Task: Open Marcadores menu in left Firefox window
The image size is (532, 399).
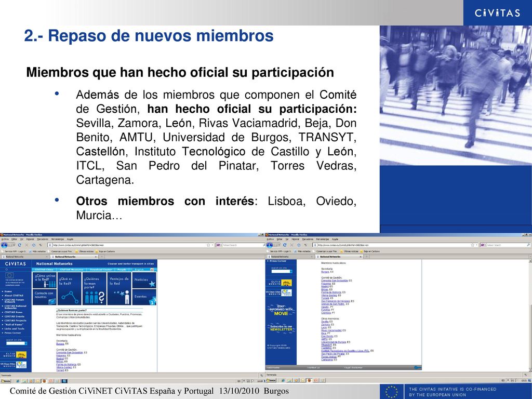Action: [x=43, y=239]
